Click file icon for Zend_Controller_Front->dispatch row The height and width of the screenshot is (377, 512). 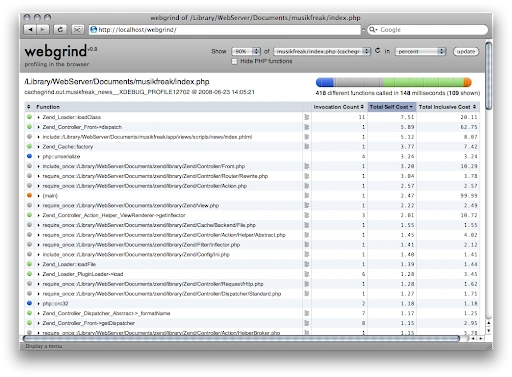(x=307, y=127)
